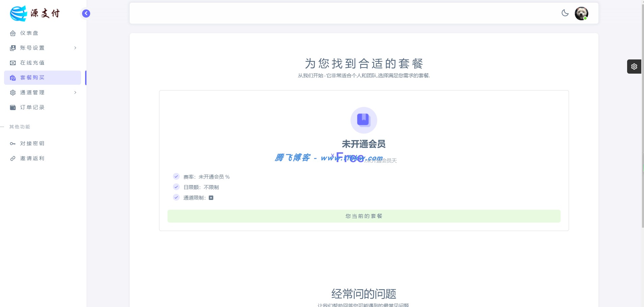Select the 对接密钥 API key icon
Viewport: 644px width, 307px height.
12,143
